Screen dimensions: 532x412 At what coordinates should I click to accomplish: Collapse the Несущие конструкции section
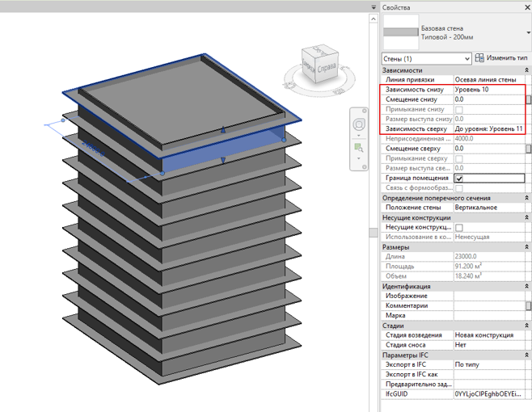526,217
